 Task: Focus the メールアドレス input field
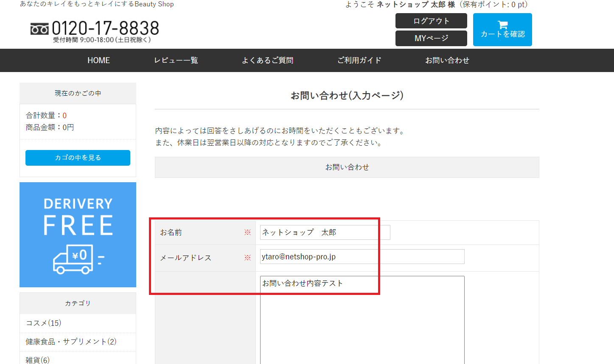point(362,257)
